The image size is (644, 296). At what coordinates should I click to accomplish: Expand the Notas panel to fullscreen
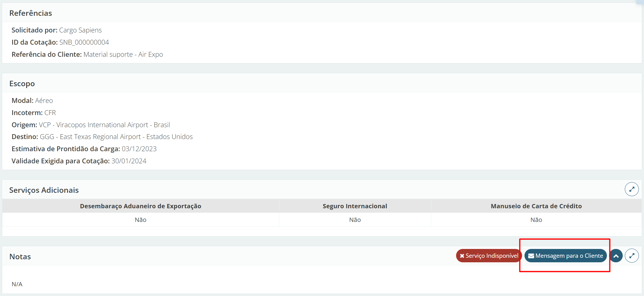632,256
